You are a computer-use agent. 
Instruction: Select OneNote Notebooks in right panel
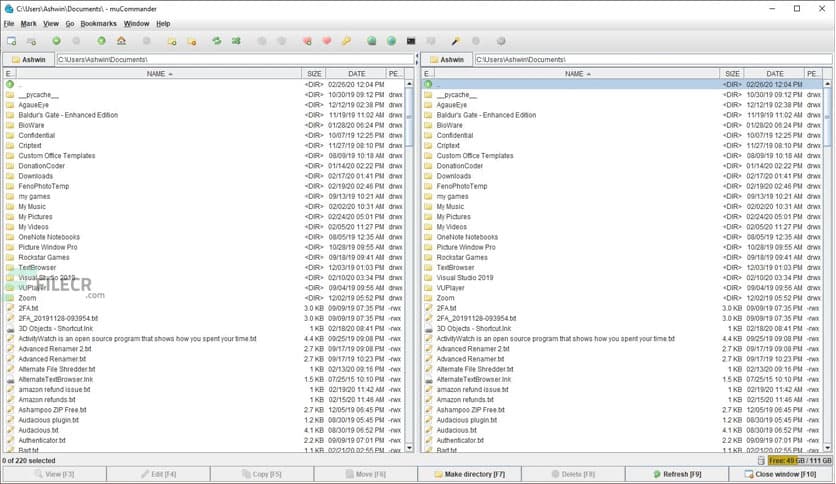tap(623, 237)
